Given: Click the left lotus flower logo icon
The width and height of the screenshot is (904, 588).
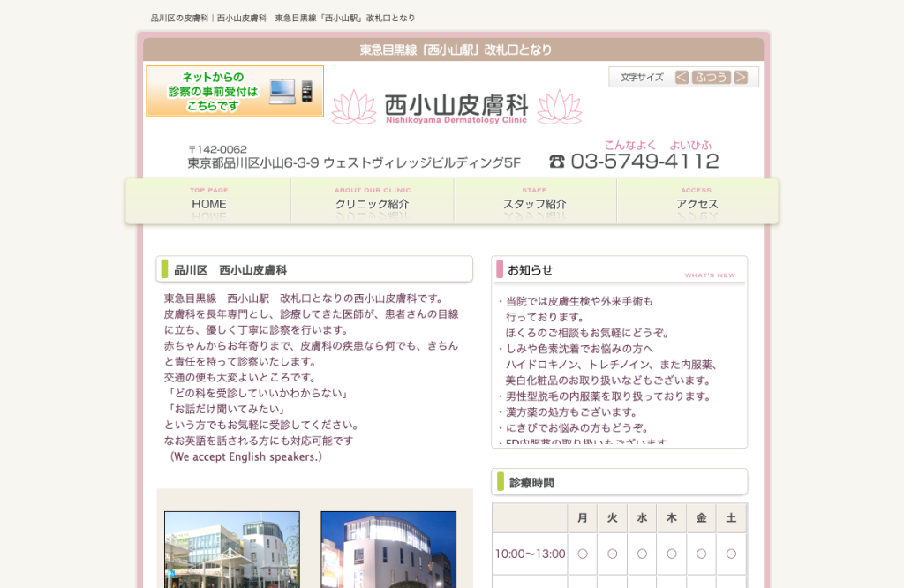Looking at the screenshot, I should click(x=354, y=107).
